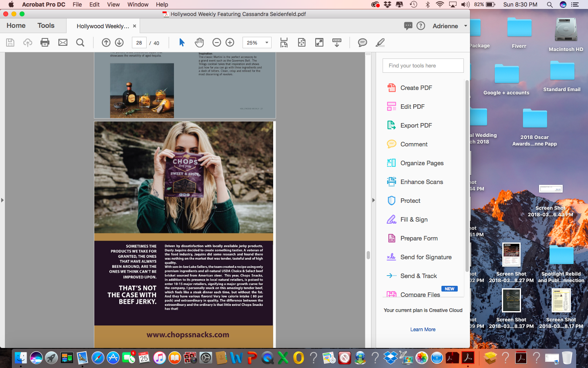Image resolution: width=588 pixels, height=368 pixels.
Task: Open the Help menu
Action: 162,4
